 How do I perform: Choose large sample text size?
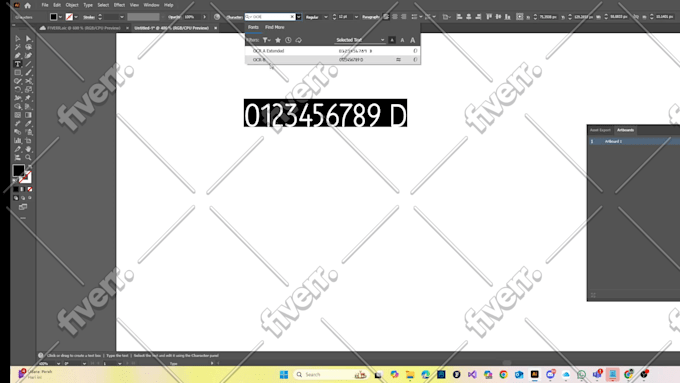413,40
